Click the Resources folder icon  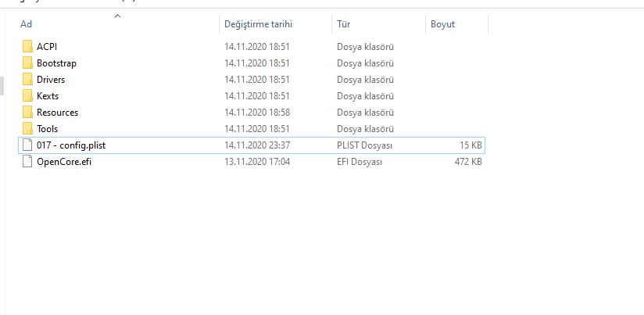(x=27, y=112)
